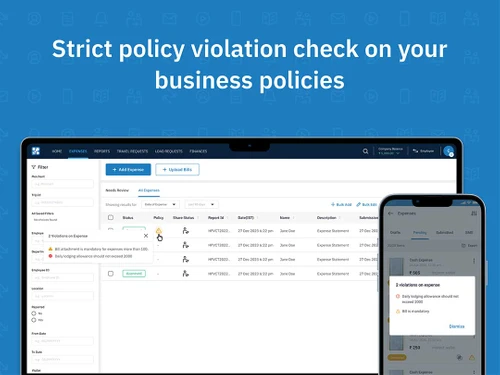The width and height of the screenshot is (500, 375).
Task: Tap the Pending tab on the phone
Action: [x=420, y=232]
